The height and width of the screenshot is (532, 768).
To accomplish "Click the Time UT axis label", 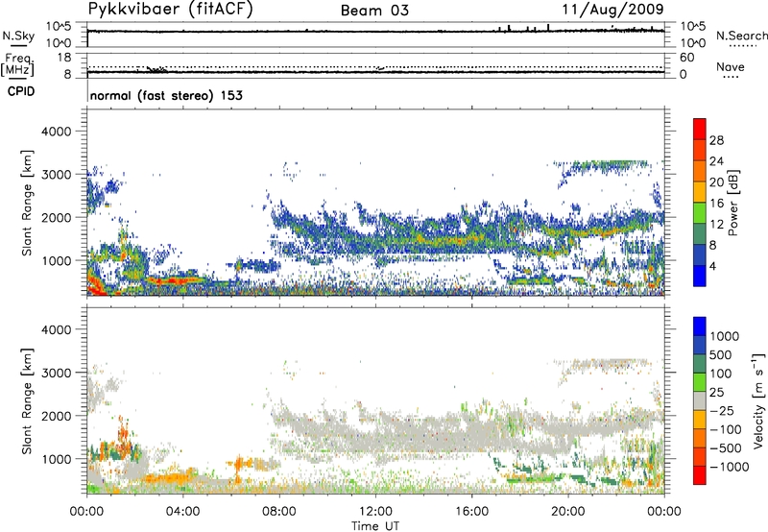I will pos(375,526).
